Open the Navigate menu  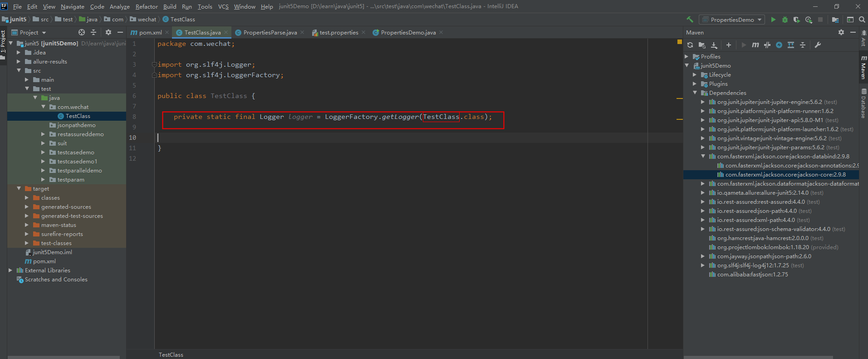73,6
